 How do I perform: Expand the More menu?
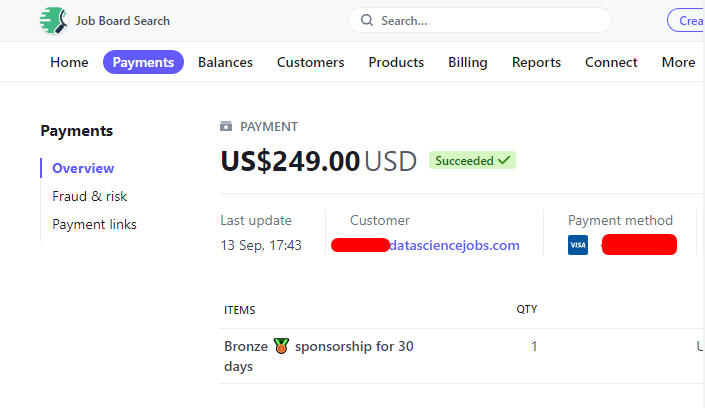pos(678,62)
